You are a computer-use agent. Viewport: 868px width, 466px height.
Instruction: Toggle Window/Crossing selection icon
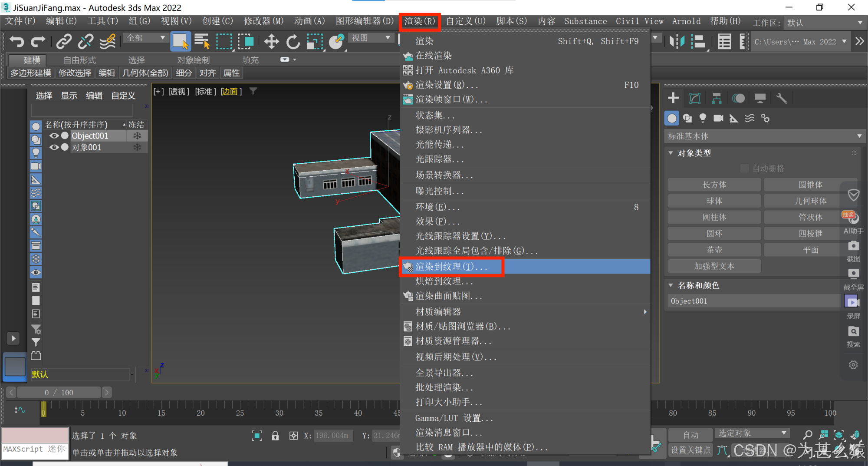[x=246, y=42]
